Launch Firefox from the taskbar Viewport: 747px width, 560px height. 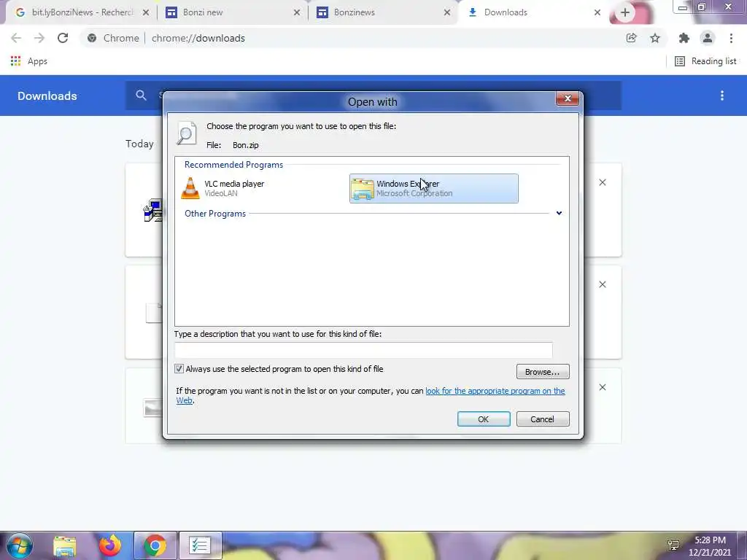[x=109, y=545]
